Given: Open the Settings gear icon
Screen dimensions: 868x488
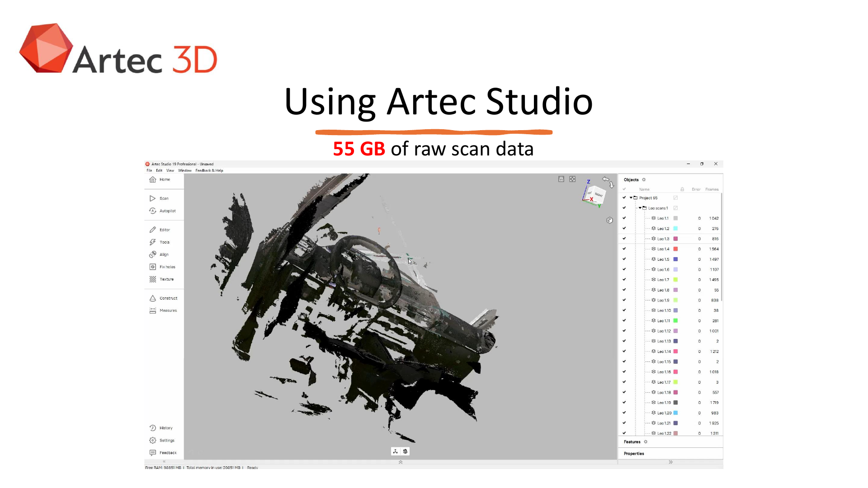Looking at the screenshot, I should [153, 440].
